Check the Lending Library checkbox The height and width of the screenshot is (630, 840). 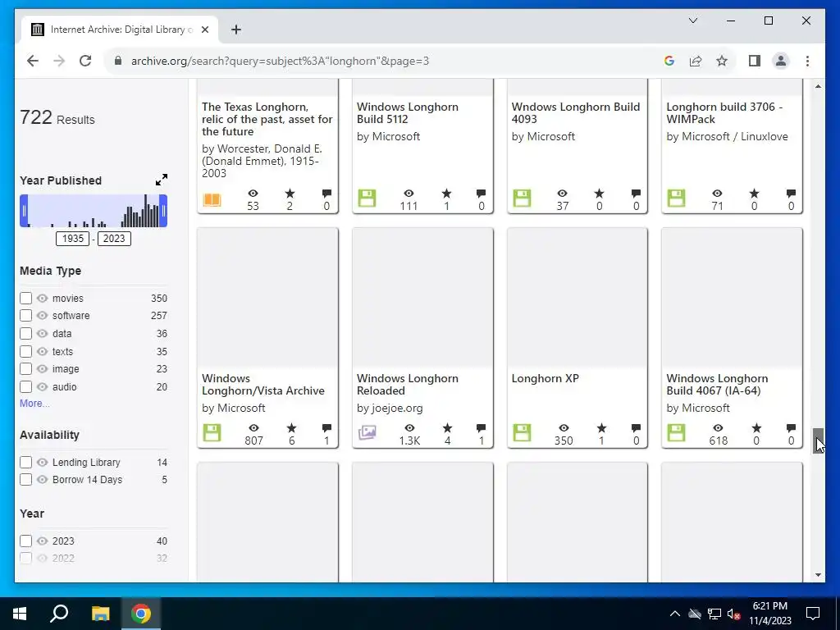click(25, 462)
